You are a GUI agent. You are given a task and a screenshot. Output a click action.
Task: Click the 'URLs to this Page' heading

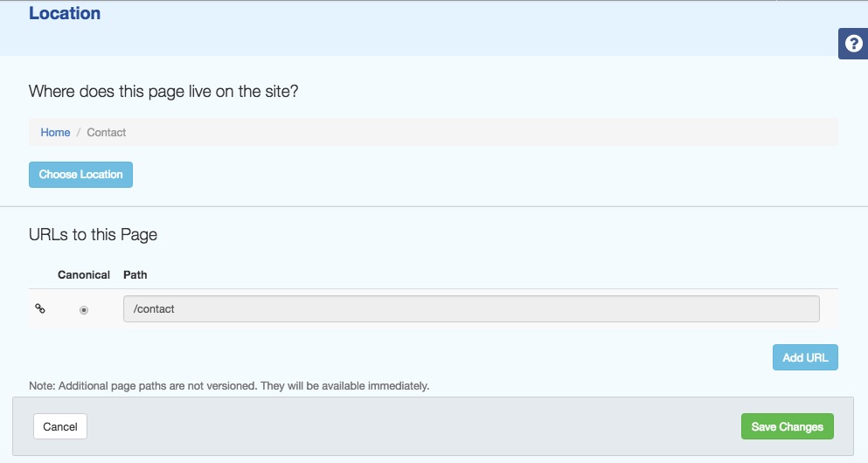pos(93,234)
